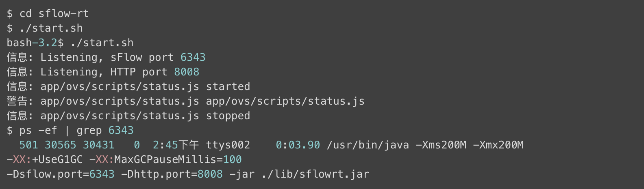Click 'MaxGCPauseMillis=100' option text
This screenshot has width=644, height=189.
[178, 159]
